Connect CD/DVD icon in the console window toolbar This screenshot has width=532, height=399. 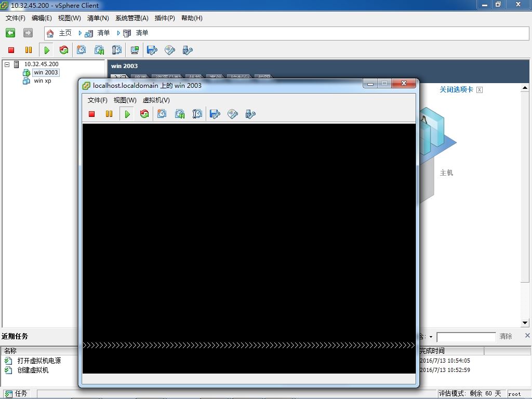[x=233, y=114]
